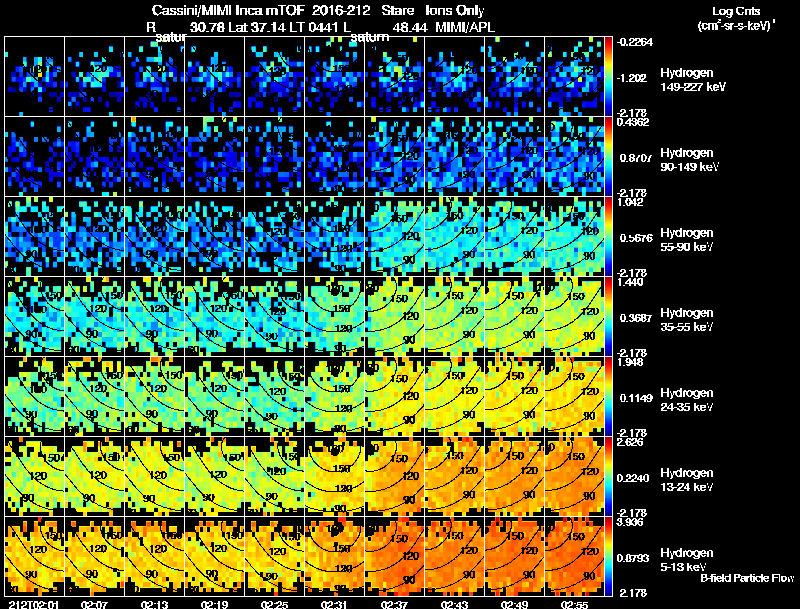The width and height of the screenshot is (800, 609).
Task: Click the color scale bar for 90-149 keV
Action: click(608, 156)
